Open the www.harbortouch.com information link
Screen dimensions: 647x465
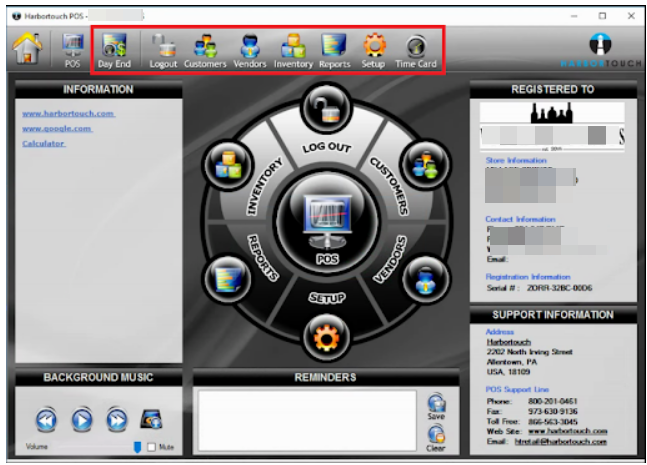pyautogui.click(x=68, y=113)
